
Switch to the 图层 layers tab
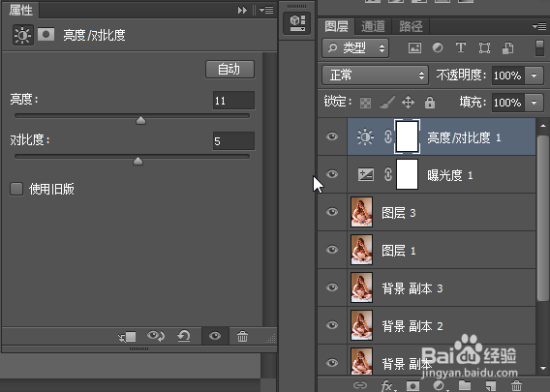click(x=336, y=26)
